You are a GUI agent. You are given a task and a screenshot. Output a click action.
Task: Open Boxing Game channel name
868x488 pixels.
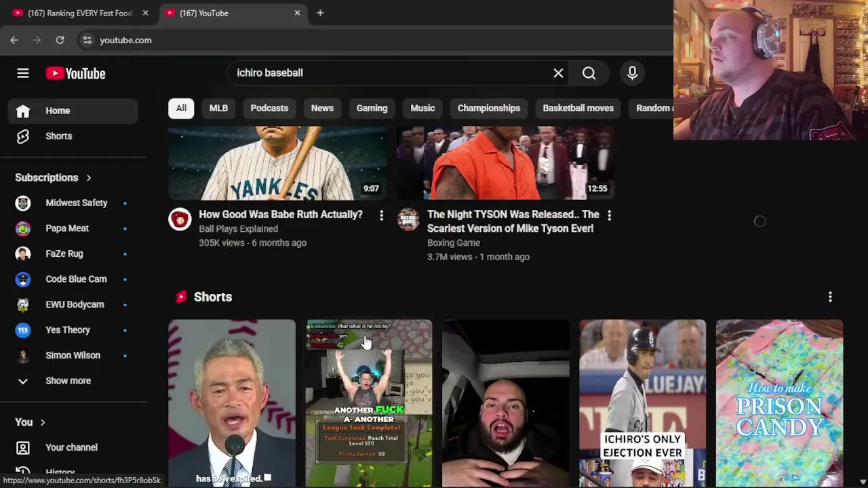(x=454, y=243)
